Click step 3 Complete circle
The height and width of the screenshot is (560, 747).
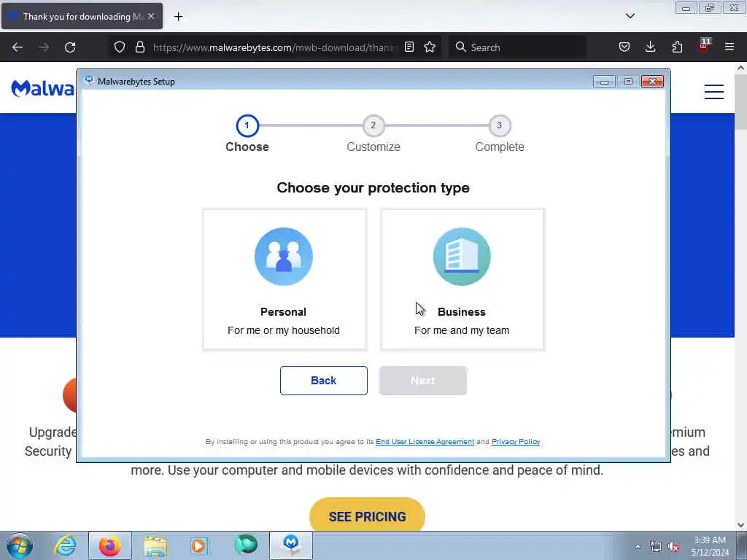499,125
